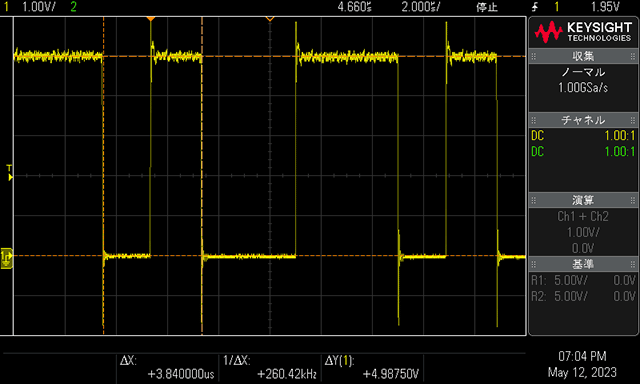
Task: Select the solid orange trigger time marker
Action: coord(151,19)
